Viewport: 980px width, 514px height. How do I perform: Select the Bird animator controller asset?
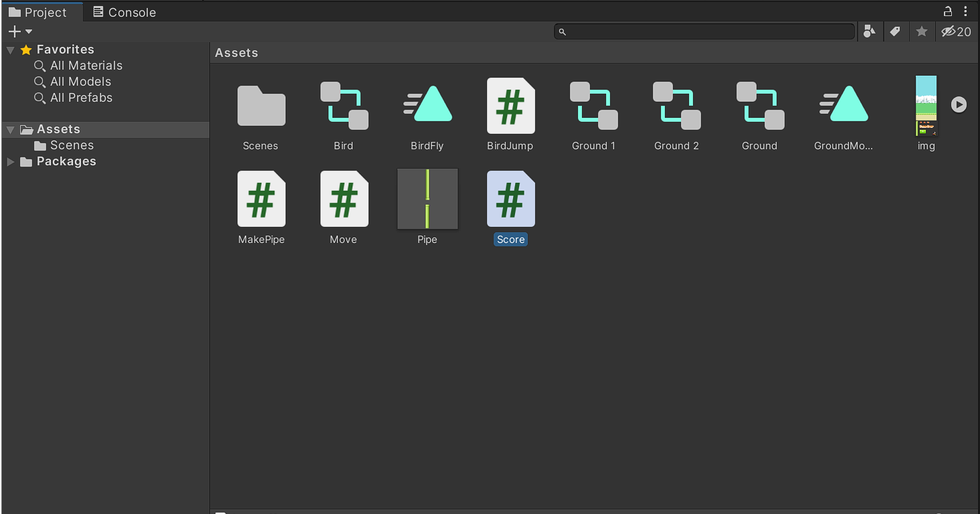pyautogui.click(x=344, y=106)
